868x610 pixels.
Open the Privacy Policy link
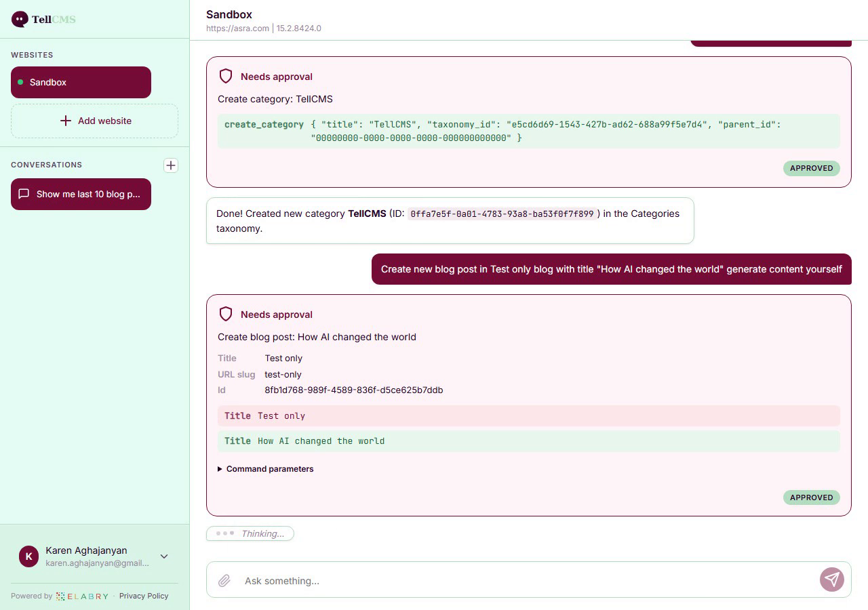[144, 596]
